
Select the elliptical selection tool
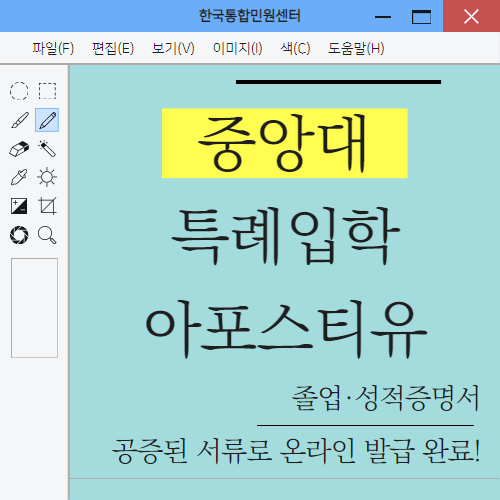click(19, 91)
